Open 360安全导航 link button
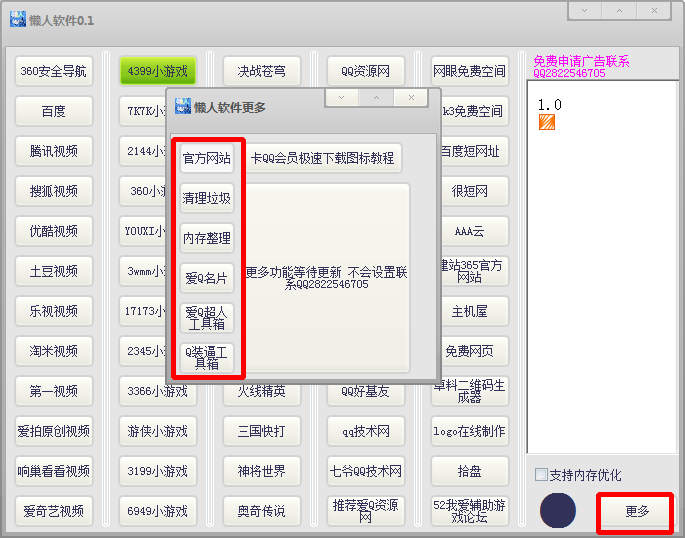 click(x=54, y=71)
